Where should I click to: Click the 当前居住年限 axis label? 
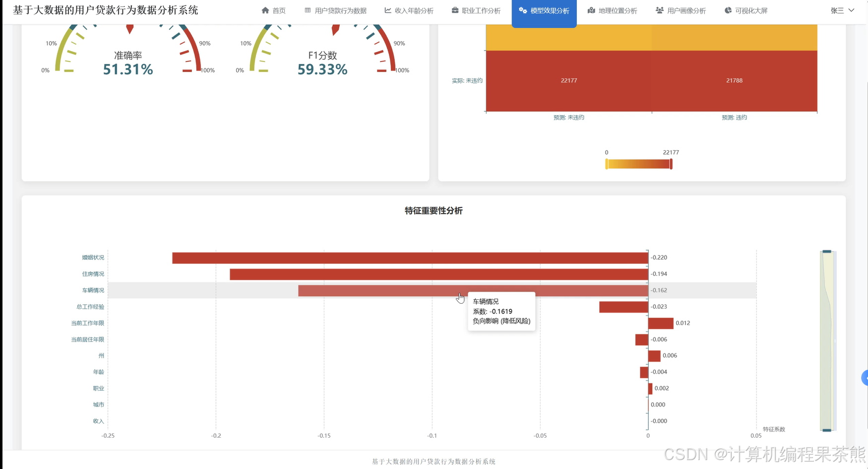coord(88,339)
